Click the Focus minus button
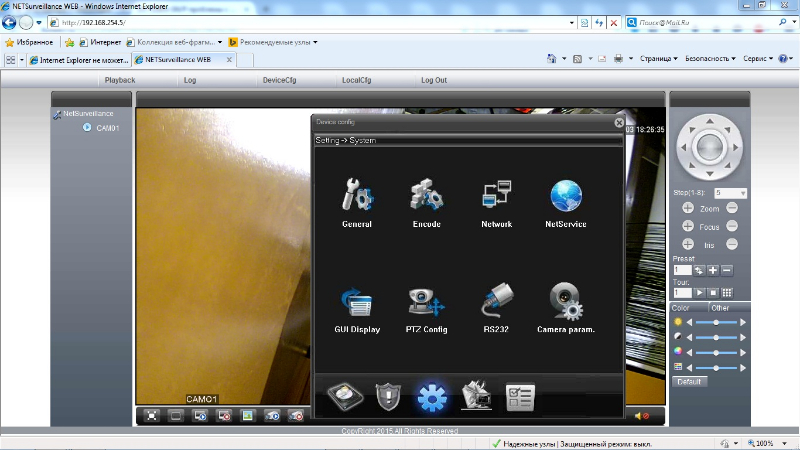 tap(732, 226)
